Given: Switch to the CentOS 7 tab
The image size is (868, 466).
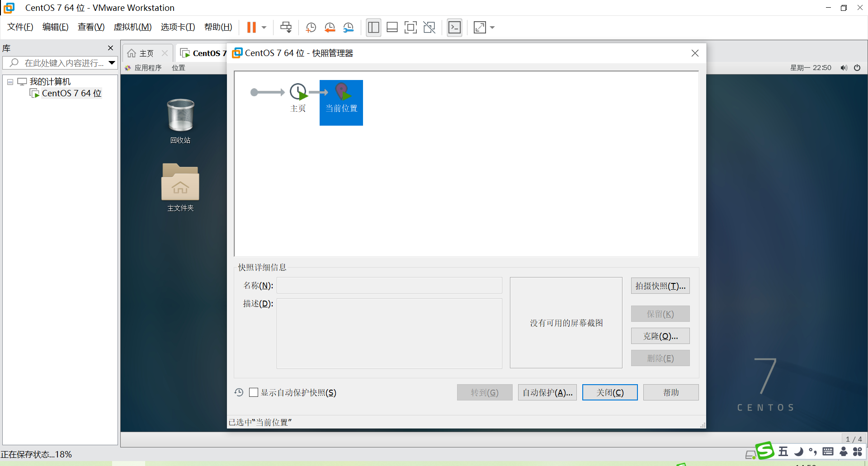Looking at the screenshot, I should click(x=203, y=53).
